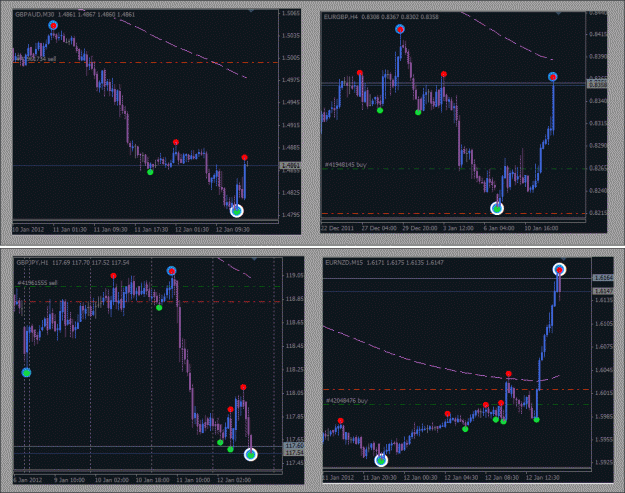Select the '#42048476 buy' order label
Image resolution: width=625 pixels, height=493 pixels.
coord(347,401)
